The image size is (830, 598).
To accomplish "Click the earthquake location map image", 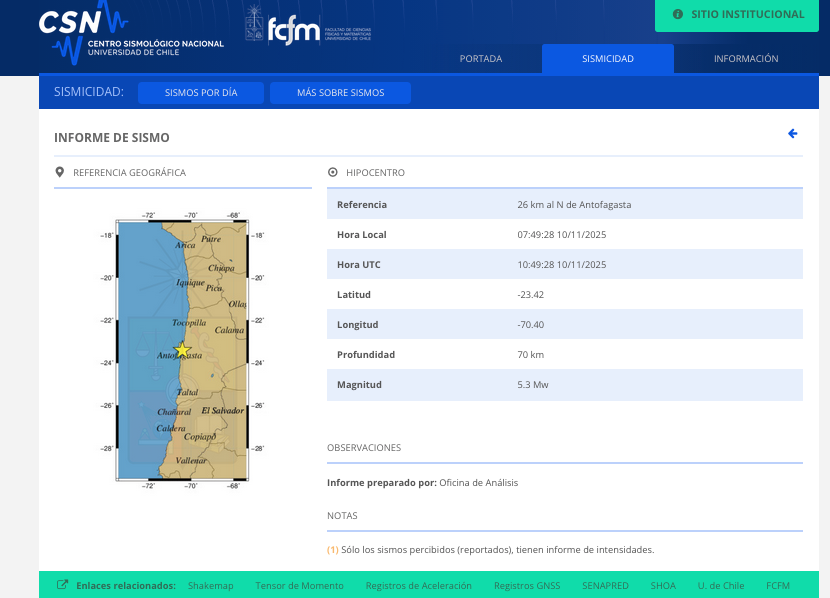I will [x=182, y=351].
